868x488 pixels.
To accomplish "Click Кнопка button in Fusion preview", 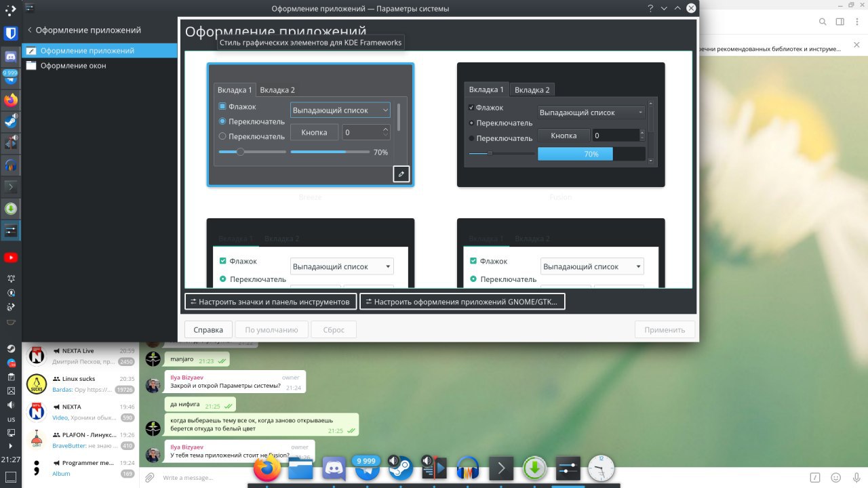I will click(564, 136).
